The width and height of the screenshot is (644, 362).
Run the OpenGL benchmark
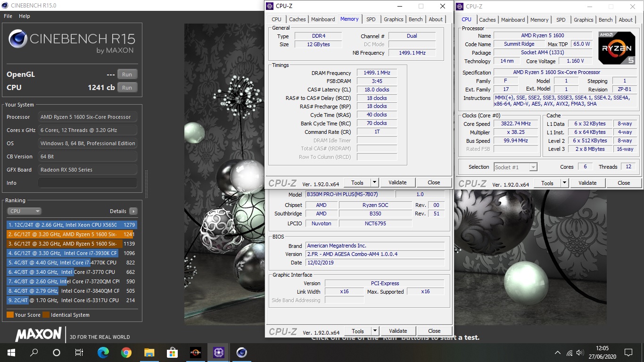point(127,74)
